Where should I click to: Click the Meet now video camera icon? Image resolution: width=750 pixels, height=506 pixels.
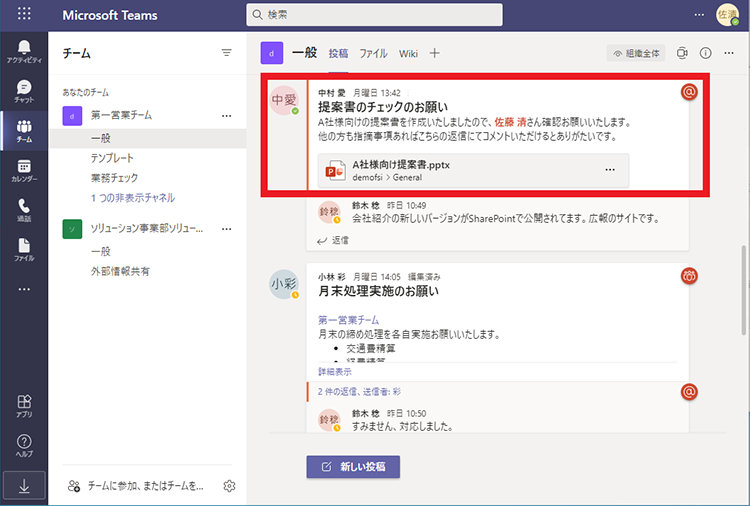[x=682, y=53]
